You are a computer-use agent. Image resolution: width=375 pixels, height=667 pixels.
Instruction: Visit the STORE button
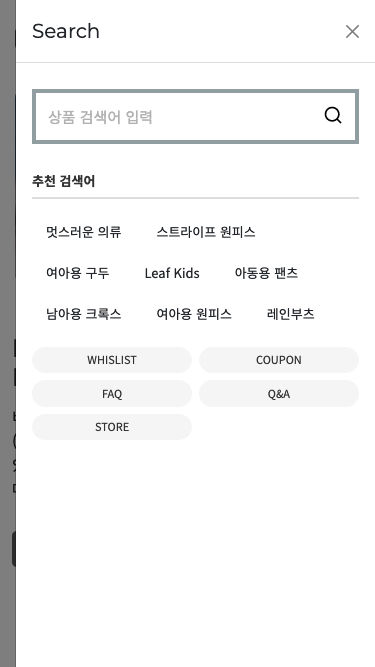[x=112, y=427]
